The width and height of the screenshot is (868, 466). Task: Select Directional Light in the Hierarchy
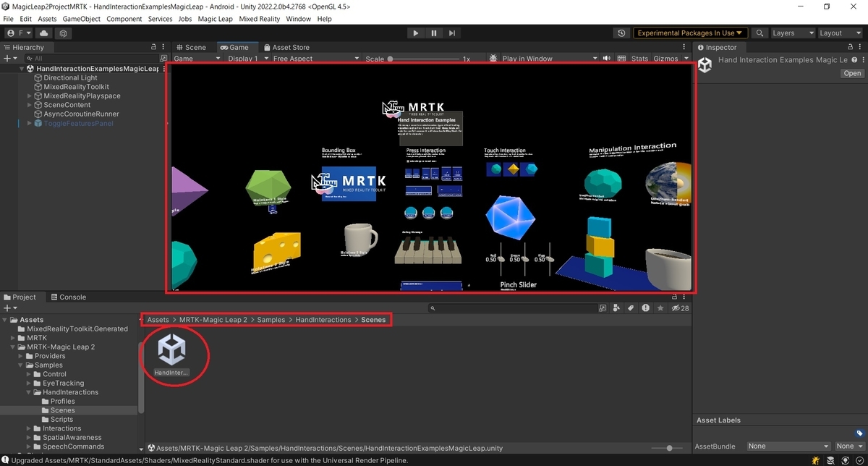pos(70,77)
